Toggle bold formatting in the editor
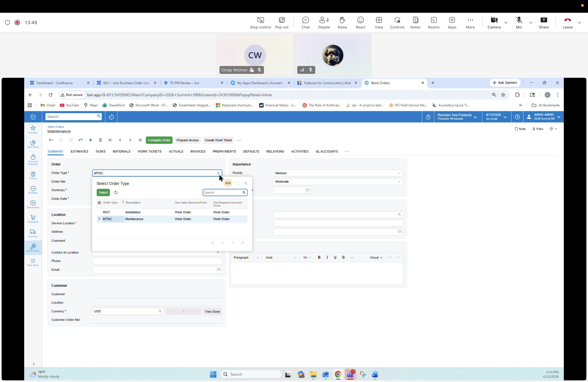 point(319,257)
